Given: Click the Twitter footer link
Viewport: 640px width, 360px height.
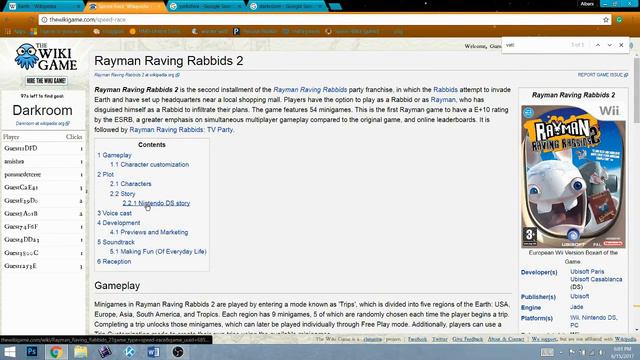Looking at the screenshot, I should [440, 339].
